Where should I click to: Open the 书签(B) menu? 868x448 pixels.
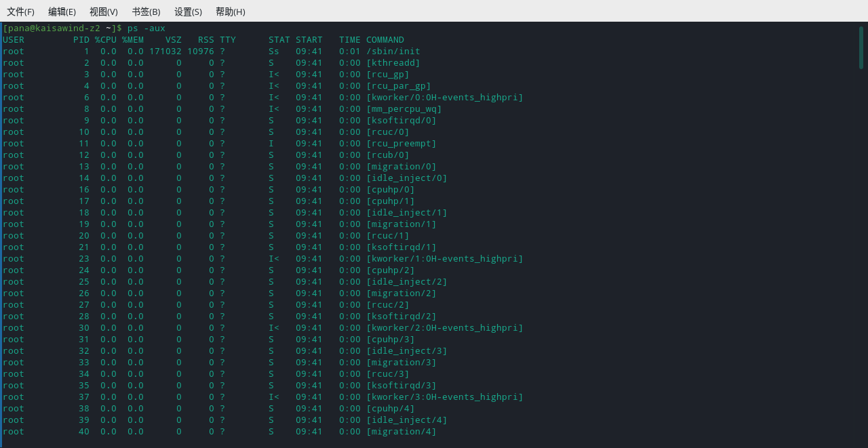pyautogui.click(x=146, y=12)
